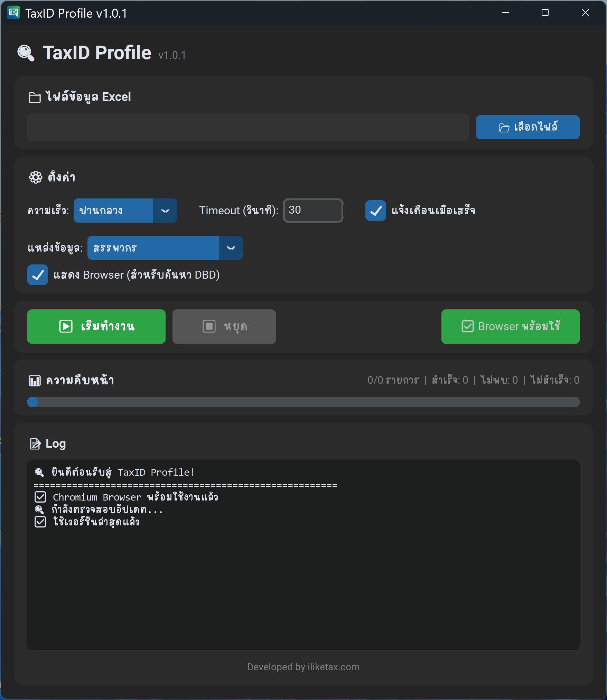
Task: Click the ความคืบหน้า progress bar
Action: (303, 402)
